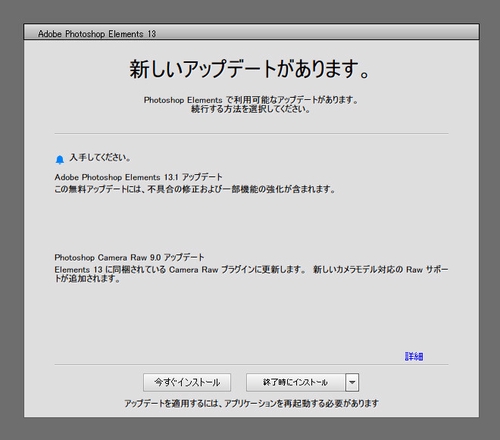Screen dimensions: 500x440
Task: Click the Camera Raw プラグイン description text
Action: click(x=251, y=274)
